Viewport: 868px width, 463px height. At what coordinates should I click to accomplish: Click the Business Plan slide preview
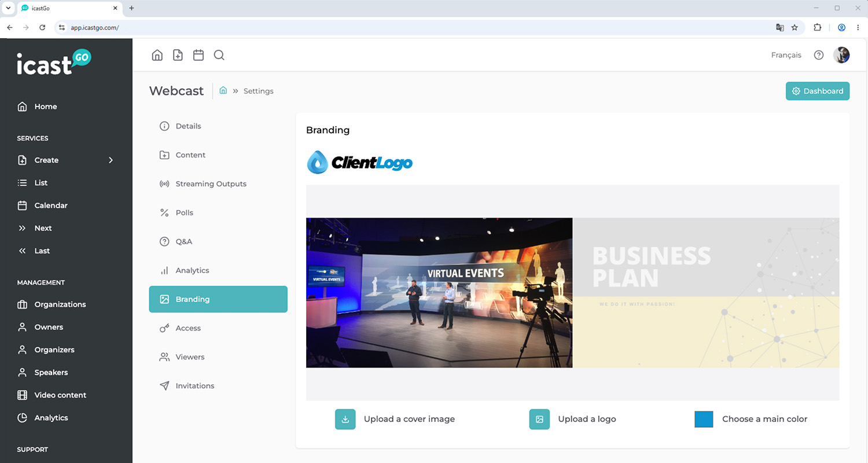coord(706,292)
